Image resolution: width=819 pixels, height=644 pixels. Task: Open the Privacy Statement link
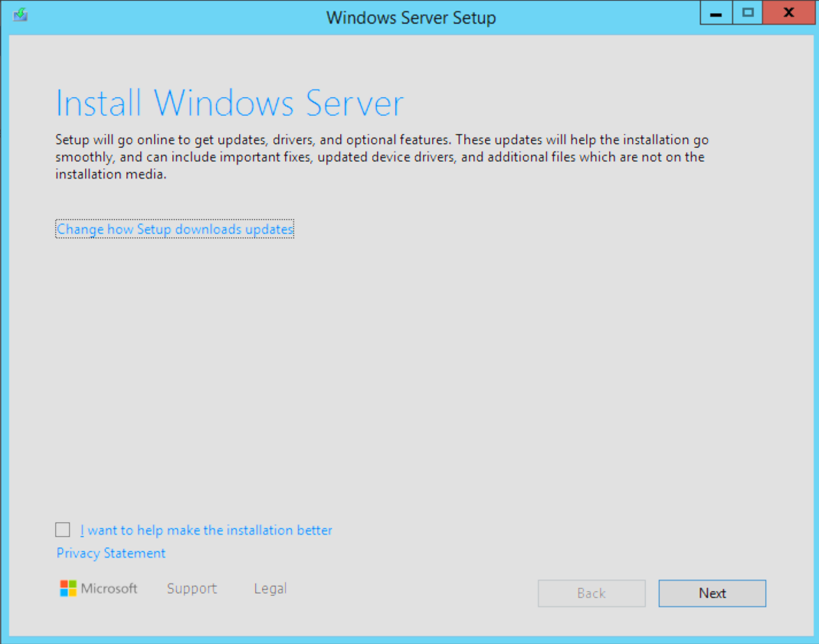click(x=111, y=553)
